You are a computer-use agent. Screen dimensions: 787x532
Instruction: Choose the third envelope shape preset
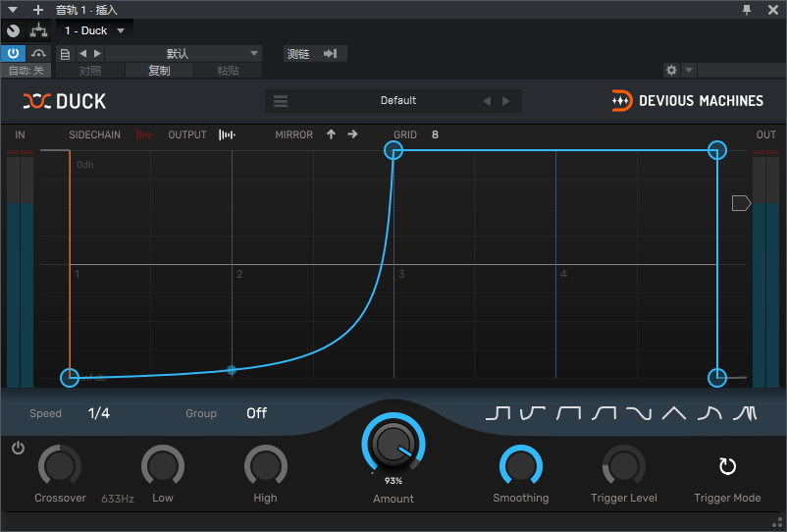[568, 413]
